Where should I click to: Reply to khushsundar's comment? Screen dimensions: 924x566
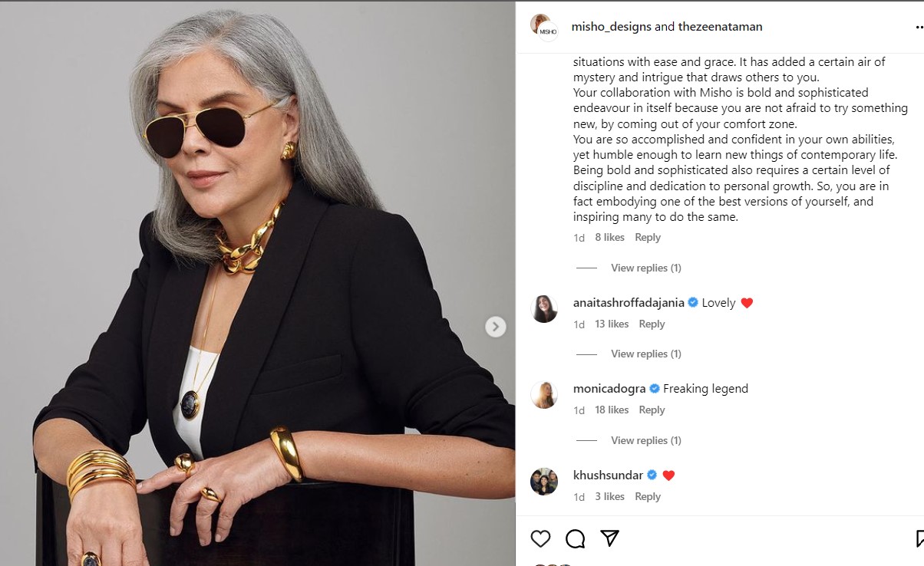click(647, 497)
